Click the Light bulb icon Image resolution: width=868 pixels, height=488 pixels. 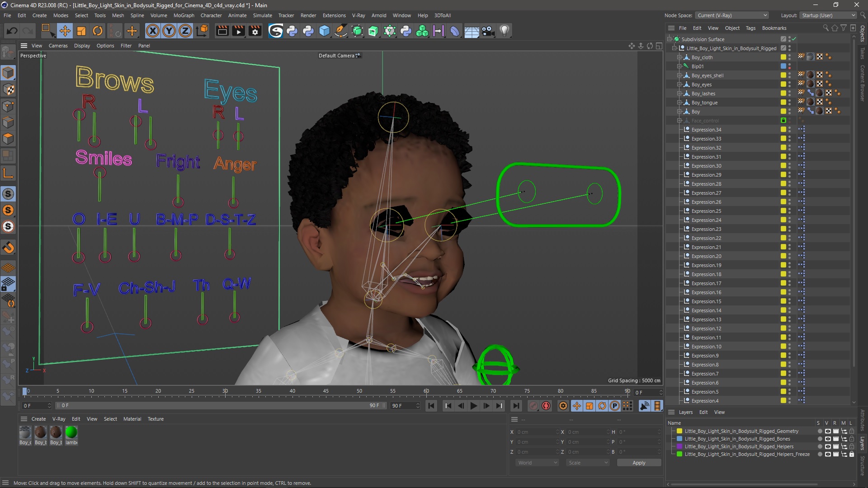pyautogui.click(x=505, y=31)
